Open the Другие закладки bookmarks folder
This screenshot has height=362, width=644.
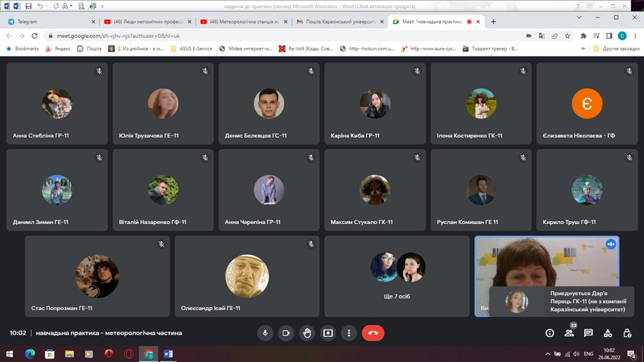click(615, 49)
